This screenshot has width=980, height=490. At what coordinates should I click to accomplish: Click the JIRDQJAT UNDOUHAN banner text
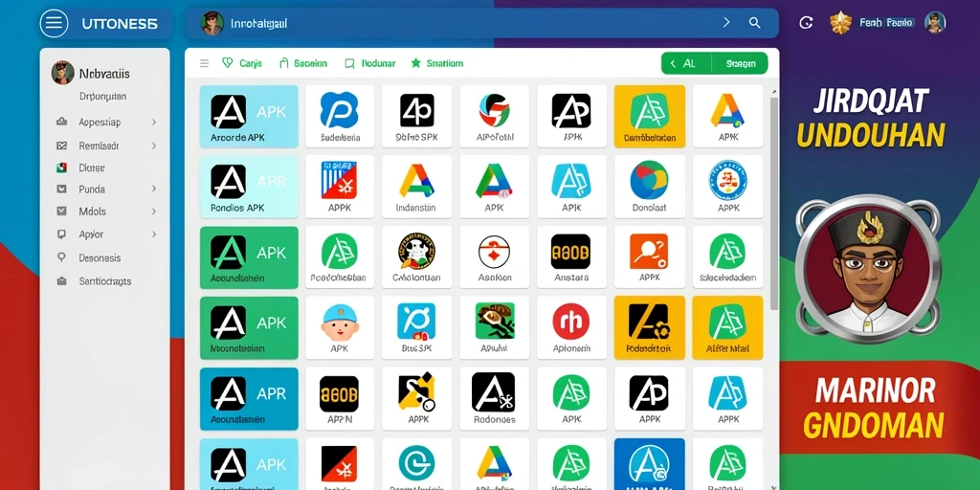[x=871, y=118]
